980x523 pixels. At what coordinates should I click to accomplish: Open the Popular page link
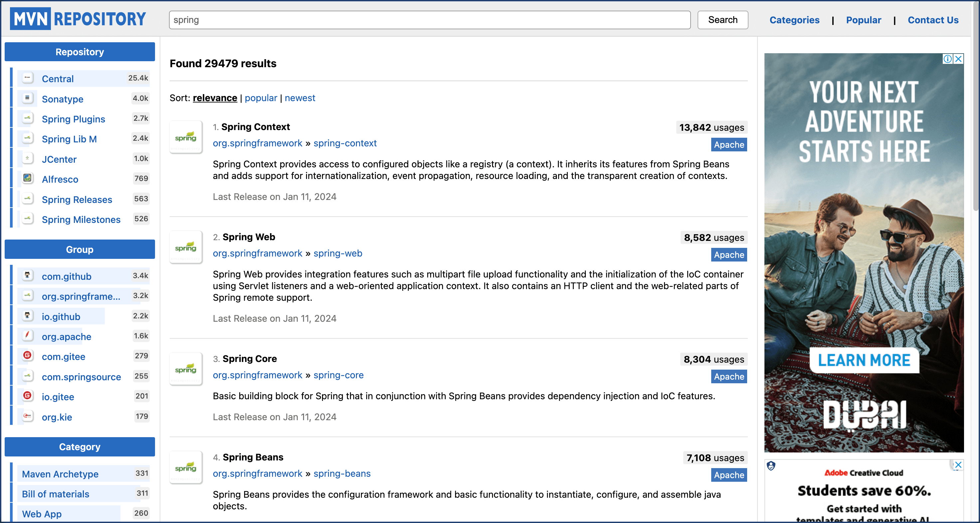864,20
